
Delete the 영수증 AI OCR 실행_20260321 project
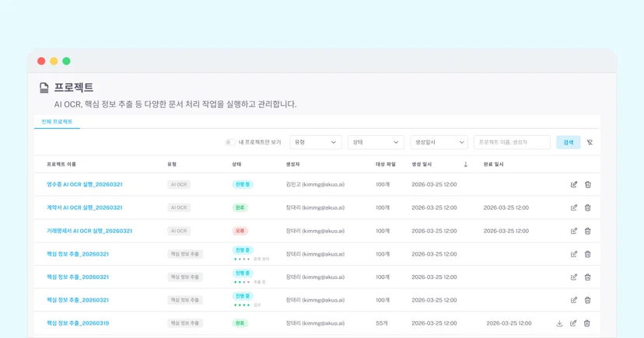point(588,185)
